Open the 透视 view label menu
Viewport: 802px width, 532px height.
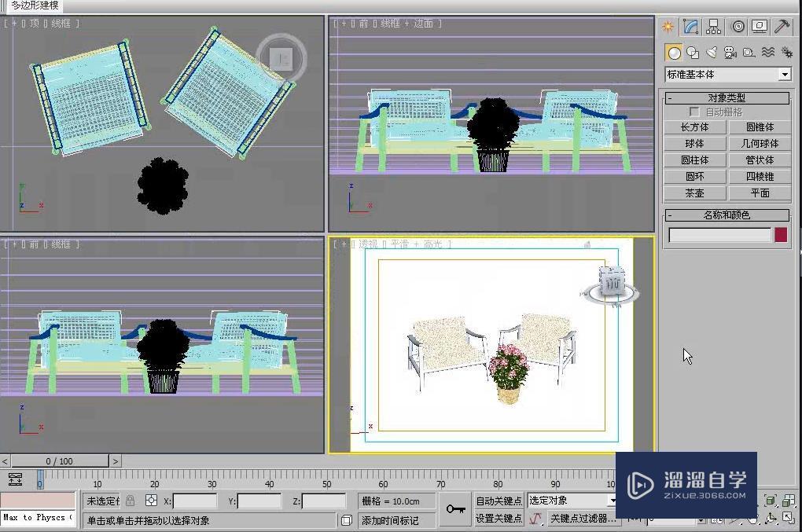(368, 244)
